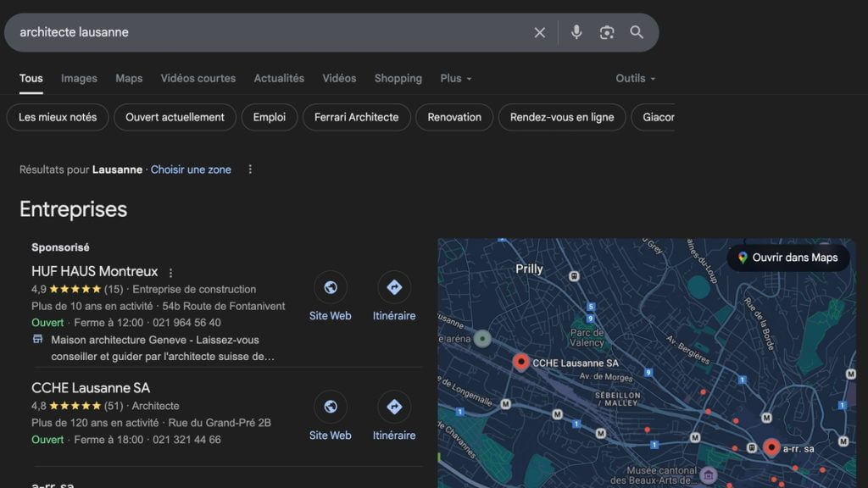Click the Musée cantonal des Beaux-Arts map marker

[708, 474]
